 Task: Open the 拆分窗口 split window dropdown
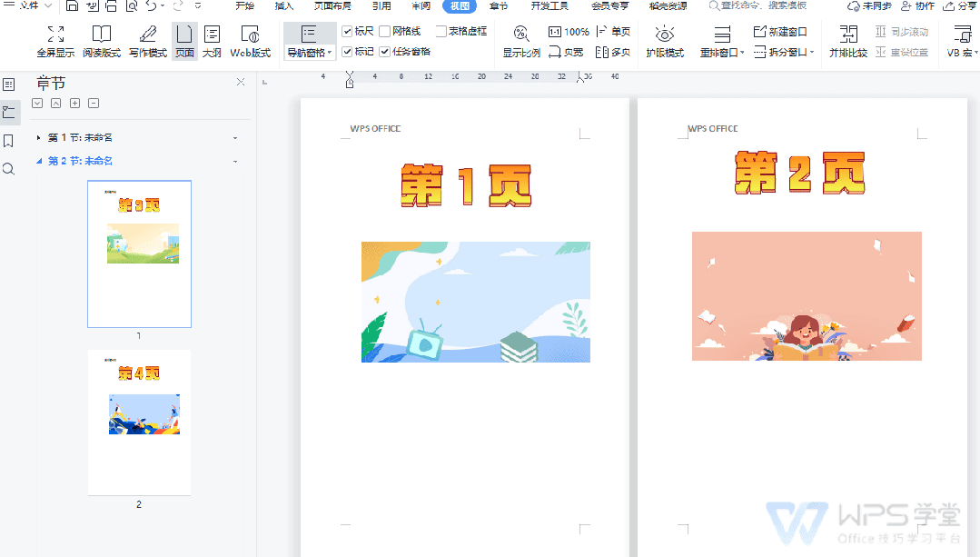[784, 53]
